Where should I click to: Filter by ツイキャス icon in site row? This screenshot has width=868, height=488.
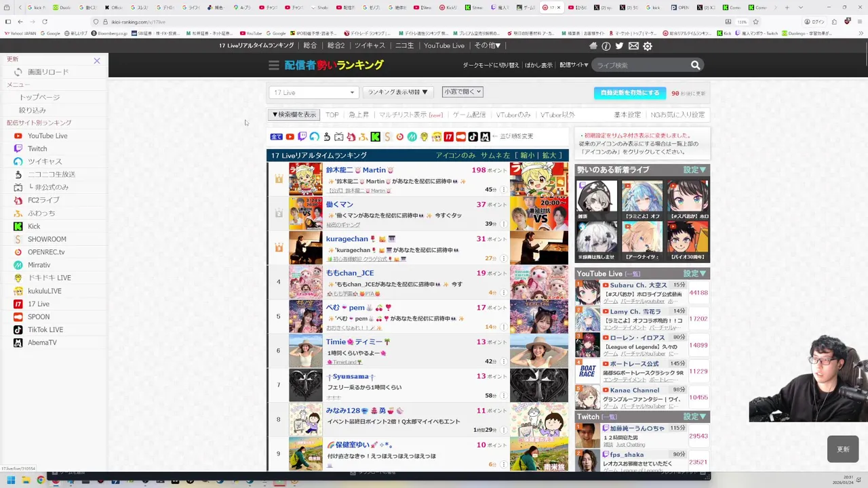point(315,137)
